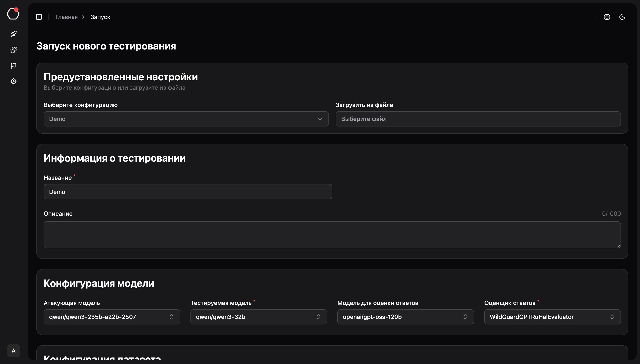Toggle dark mode with the moon icon
Image resolution: width=640 pixels, height=364 pixels.
[x=622, y=17]
